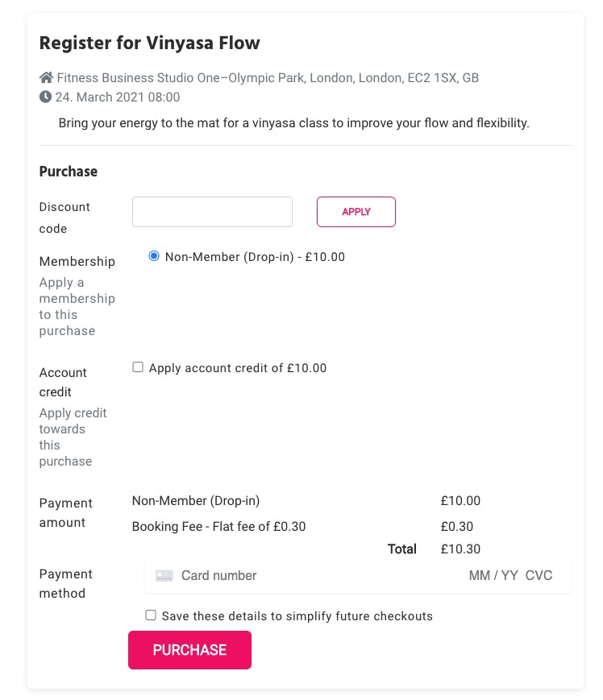The width and height of the screenshot is (603, 700).
Task: Enable Apply account credit of £10.00 checkbox
Action: (x=138, y=367)
